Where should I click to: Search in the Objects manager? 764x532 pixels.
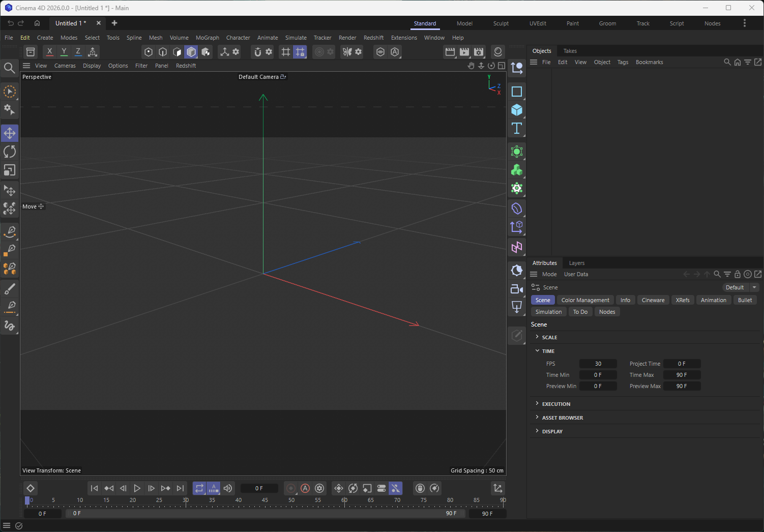[x=727, y=62]
